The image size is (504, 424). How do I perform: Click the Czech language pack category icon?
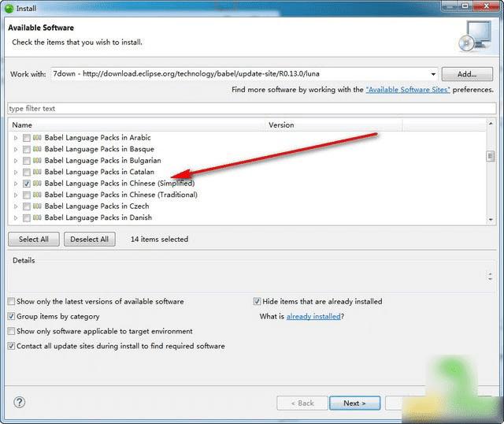click(37, 206)
